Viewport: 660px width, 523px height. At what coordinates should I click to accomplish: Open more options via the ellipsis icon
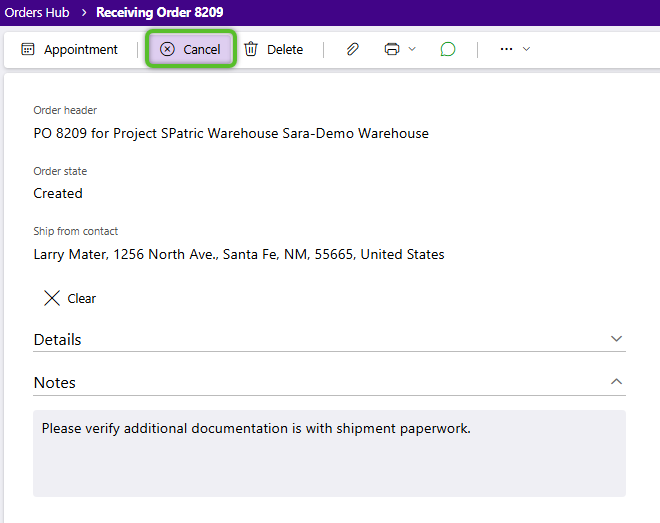tap(506, 49)
